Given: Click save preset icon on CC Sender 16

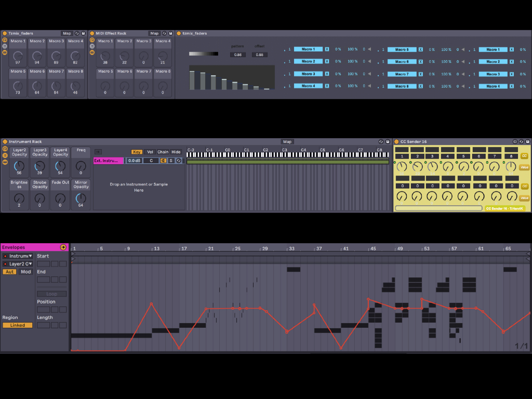Looking at the screenshot, I should (528, 141).
